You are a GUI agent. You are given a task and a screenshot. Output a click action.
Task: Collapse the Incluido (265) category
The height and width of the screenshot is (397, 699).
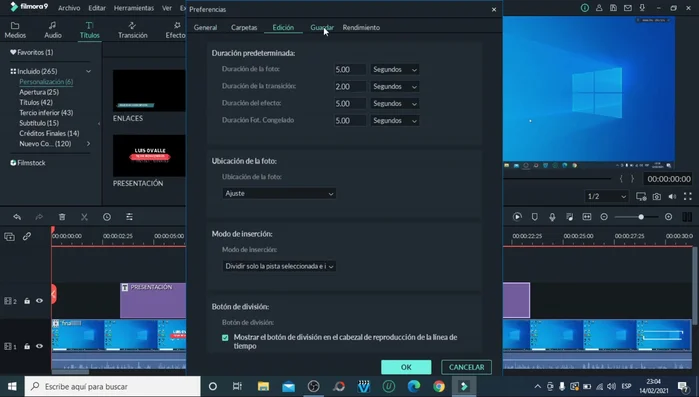[x=88, y=71]
